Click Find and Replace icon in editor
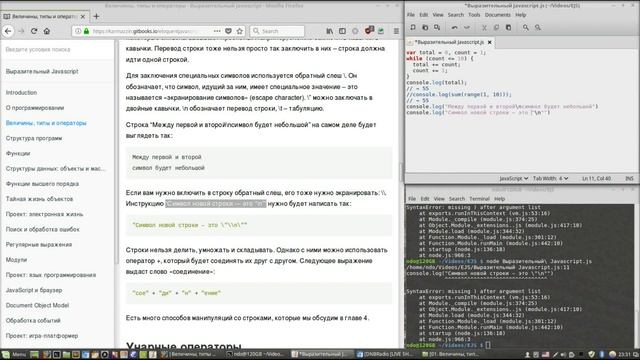 pos(538,27)
